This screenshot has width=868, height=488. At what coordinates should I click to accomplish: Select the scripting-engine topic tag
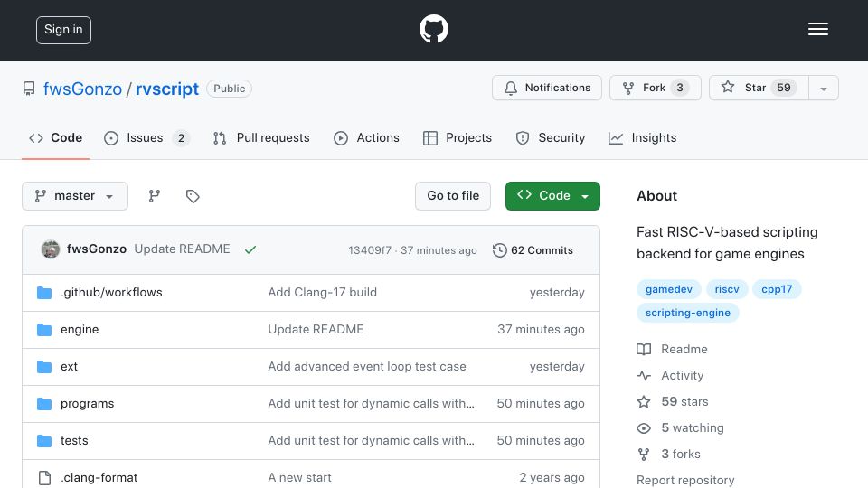click(688, 313)
